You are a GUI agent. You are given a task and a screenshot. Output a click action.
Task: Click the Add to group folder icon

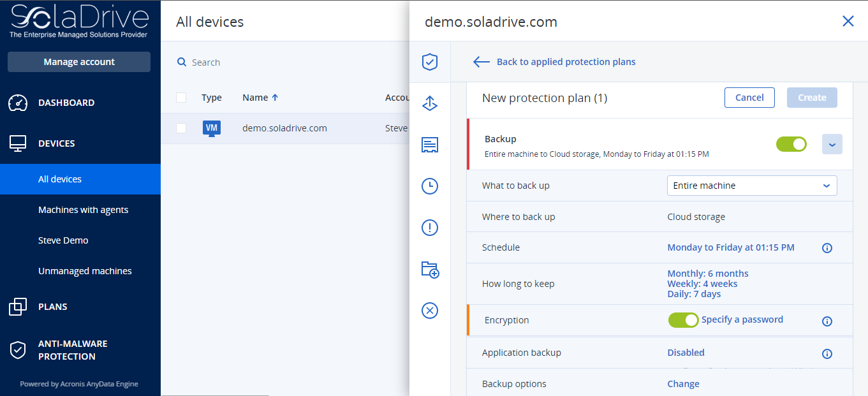(430, 269)
